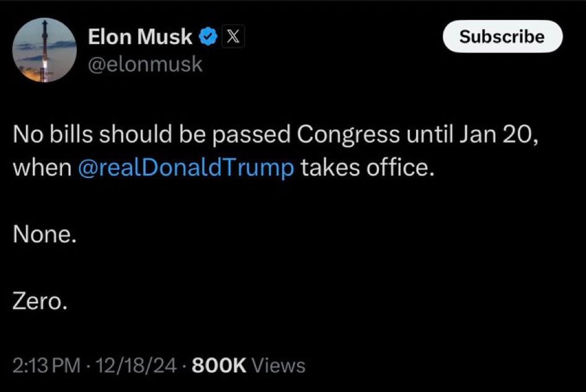The width and height of the screenshot is (586, 392).
Task: Follow the @realDonaldTrump mention link
Action: click(x=187, y=169)
